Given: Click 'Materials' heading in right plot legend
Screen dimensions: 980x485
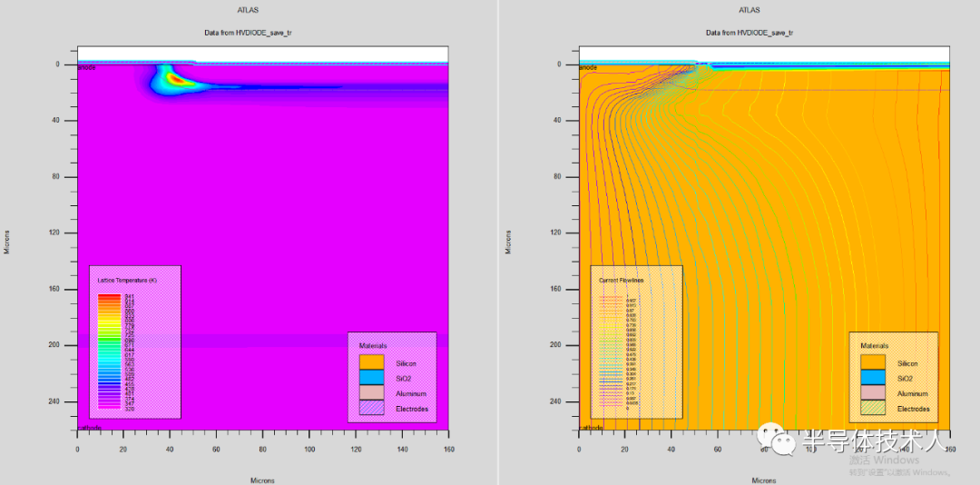Looking at the screenshot, I should (875, 345).
